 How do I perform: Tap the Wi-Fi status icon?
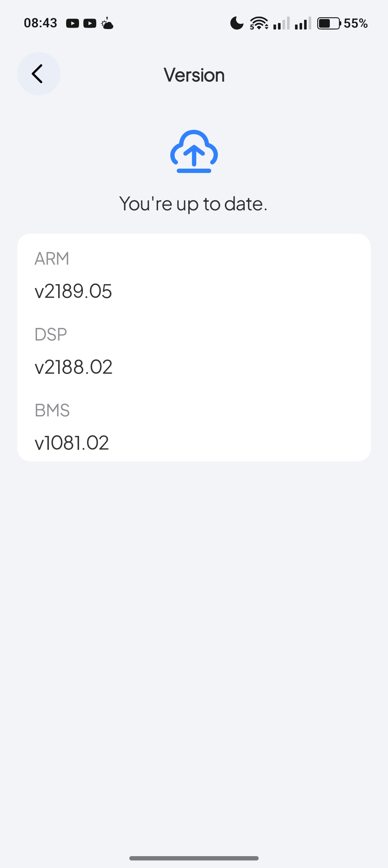coord(259,23)
